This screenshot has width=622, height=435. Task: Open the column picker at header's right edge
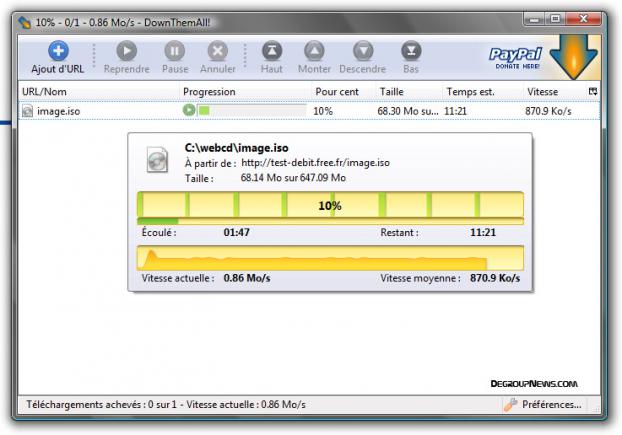(x=594, y=92)
